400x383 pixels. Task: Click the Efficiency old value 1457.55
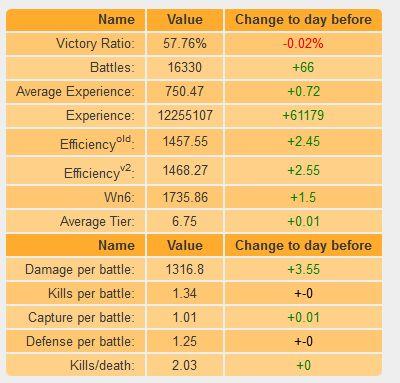pos(185,142)
